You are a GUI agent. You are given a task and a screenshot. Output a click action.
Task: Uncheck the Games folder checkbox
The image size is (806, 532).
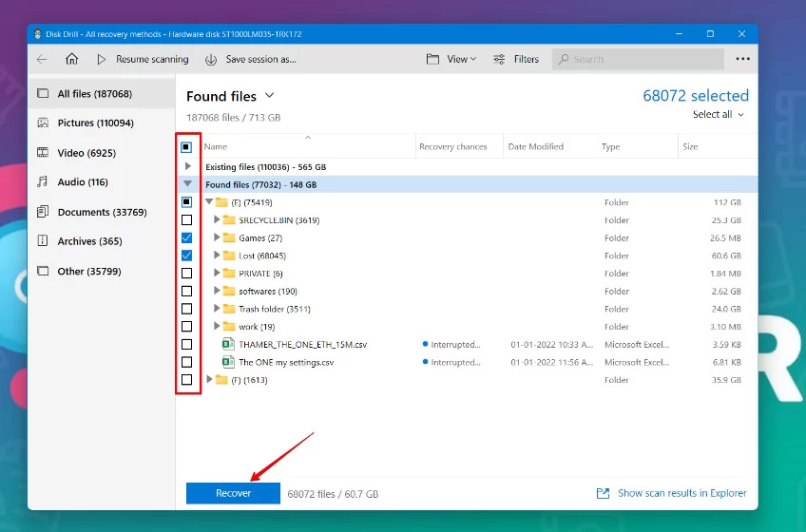[x=186, y=238]
